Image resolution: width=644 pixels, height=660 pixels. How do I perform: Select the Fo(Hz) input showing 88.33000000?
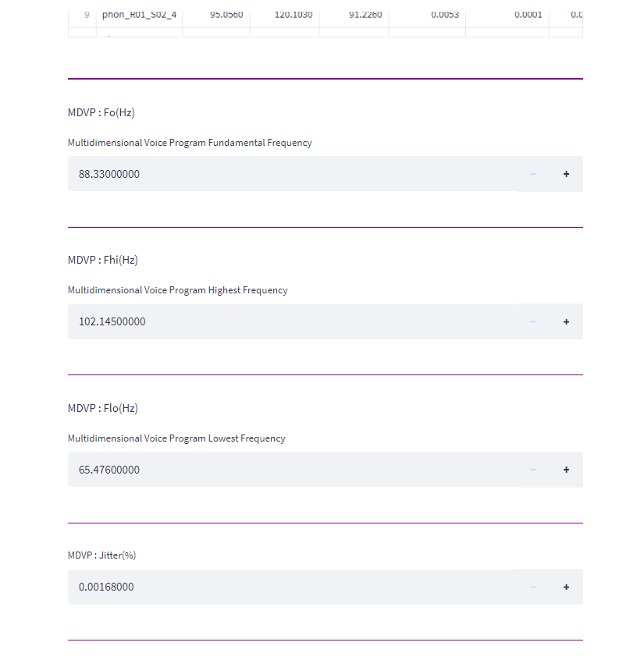[234, 174]
